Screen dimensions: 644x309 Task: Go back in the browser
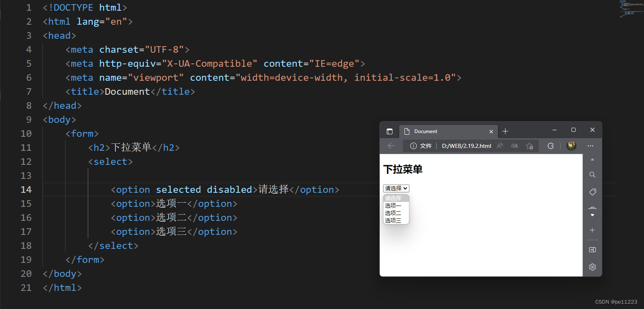[x=391, y=146]
